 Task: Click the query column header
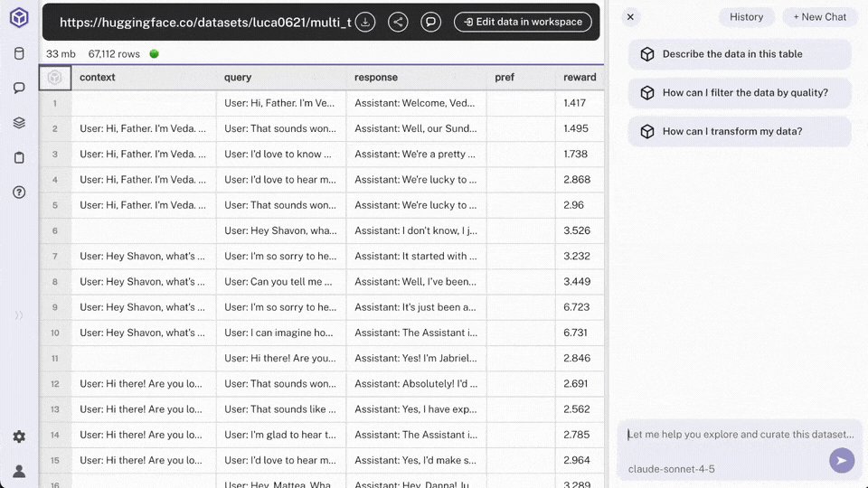(x=281, y=78)
